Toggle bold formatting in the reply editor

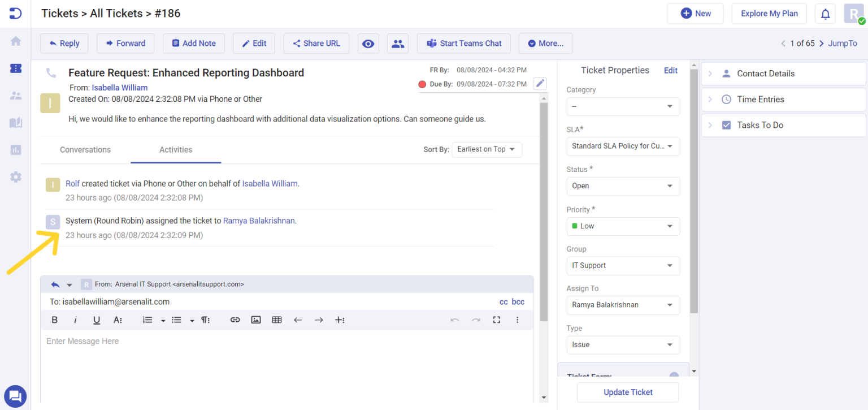pos(54,320)
